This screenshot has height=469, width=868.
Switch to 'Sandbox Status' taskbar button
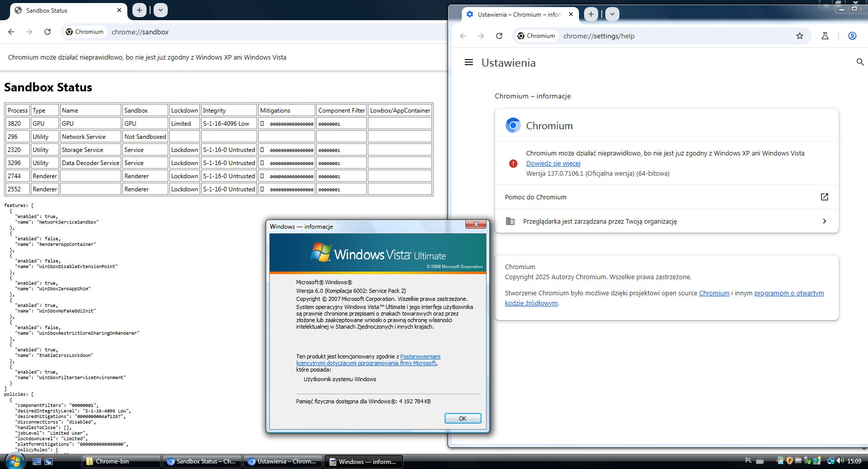(202, 461)
